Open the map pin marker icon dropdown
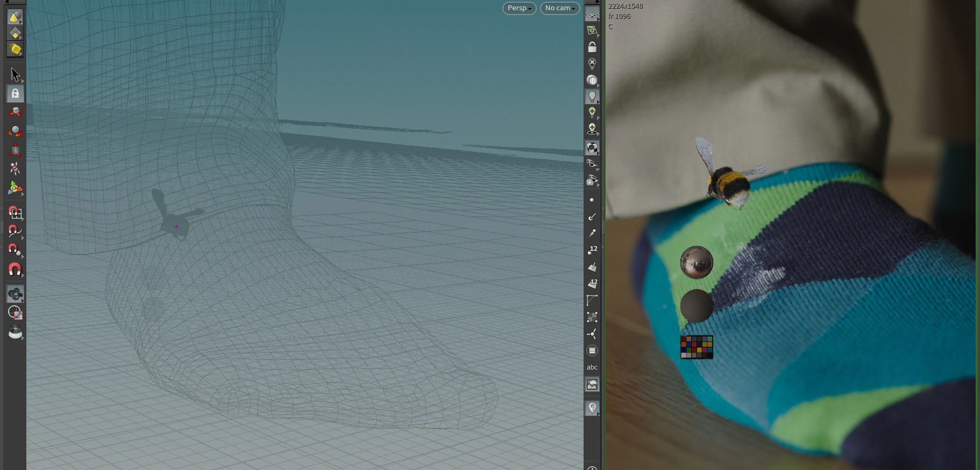The image size is (980, 470). 592,408
